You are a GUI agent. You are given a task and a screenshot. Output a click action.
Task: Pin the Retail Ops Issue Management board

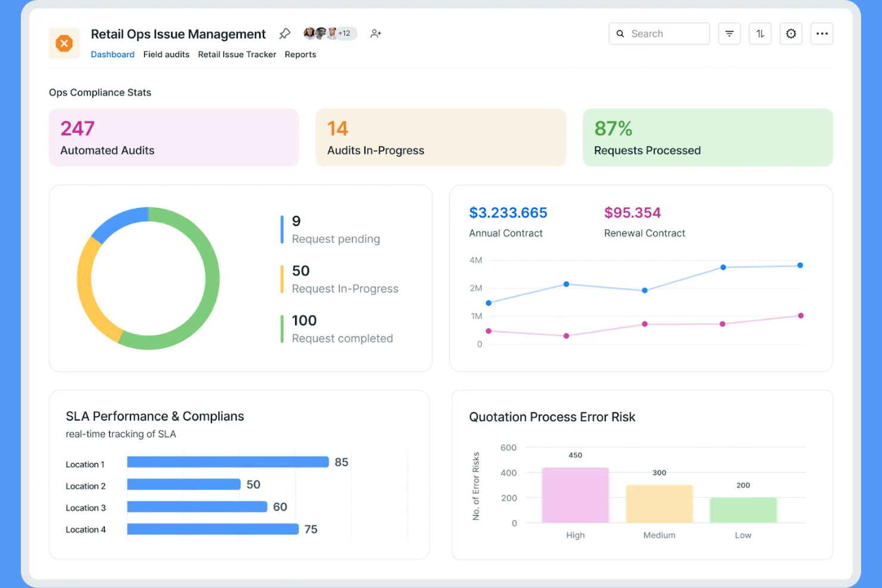pos(284,33)
